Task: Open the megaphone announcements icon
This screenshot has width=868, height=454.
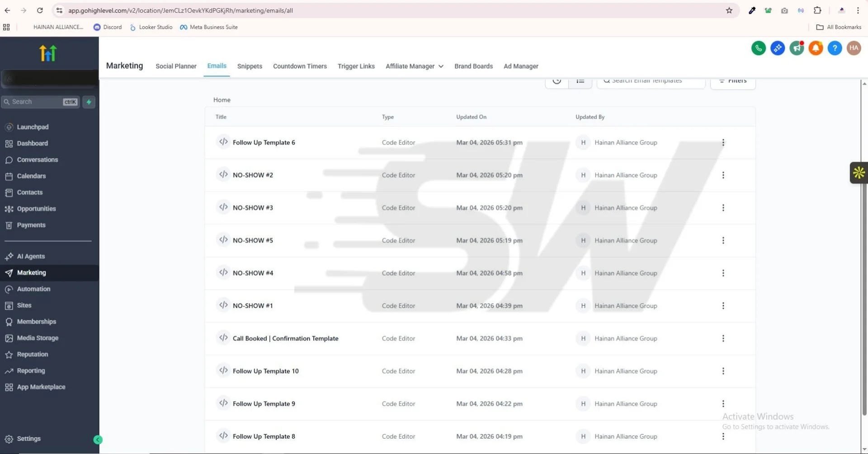Action: [796, 48]
